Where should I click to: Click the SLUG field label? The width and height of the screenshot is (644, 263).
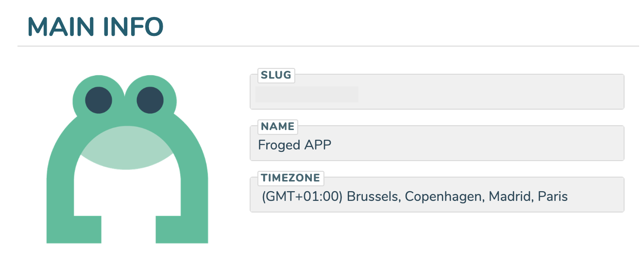click(x=276, y=75)
